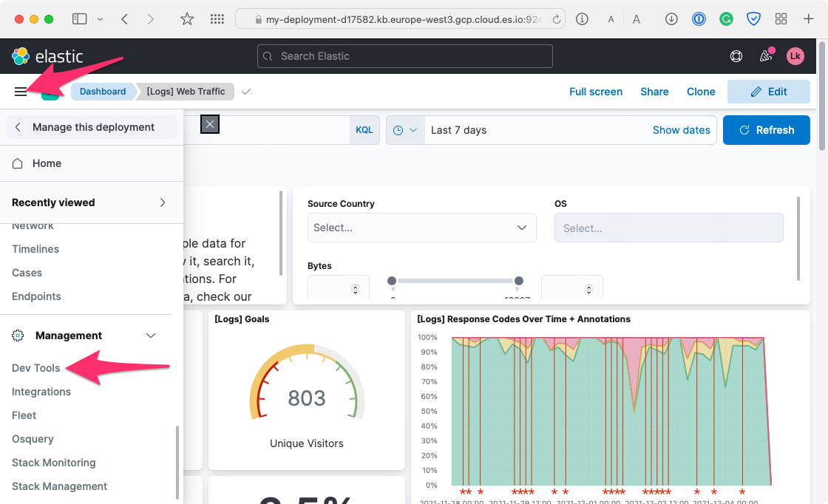The height and width of the screenshot is (504, 828).
Task: Open Safari downloads icon
Action: pos(671,19)
